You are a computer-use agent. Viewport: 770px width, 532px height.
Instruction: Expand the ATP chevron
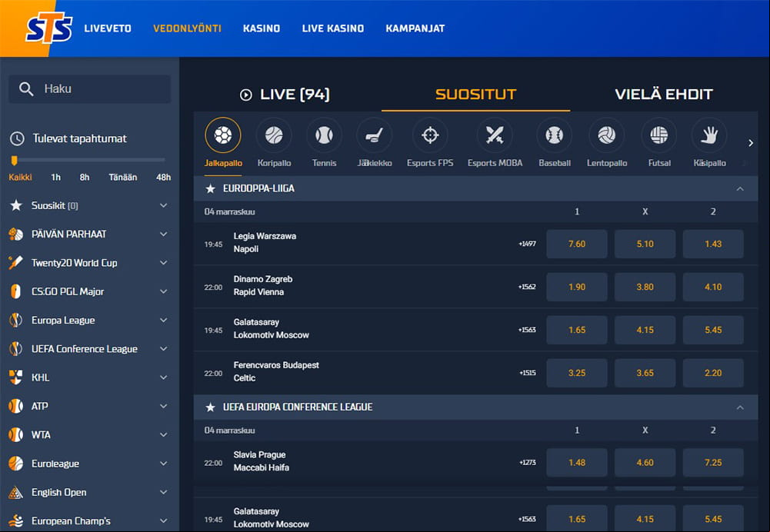coord(164,407)
